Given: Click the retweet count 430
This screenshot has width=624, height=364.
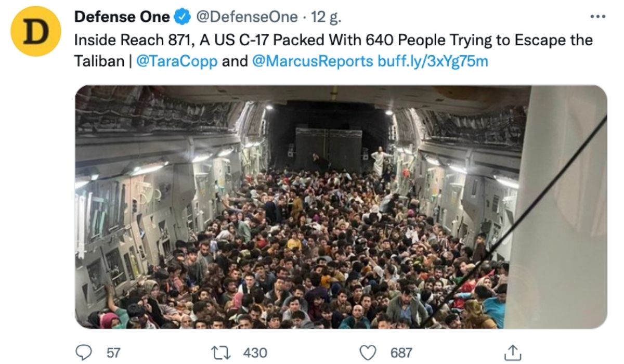Looking at the screenshot, I should coord(255,353).
